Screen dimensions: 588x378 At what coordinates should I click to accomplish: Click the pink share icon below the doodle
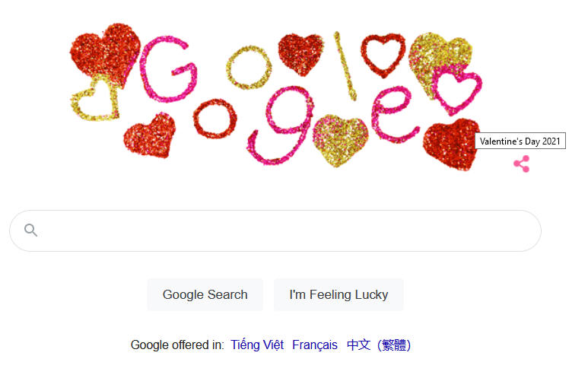[x=522, y=164]
